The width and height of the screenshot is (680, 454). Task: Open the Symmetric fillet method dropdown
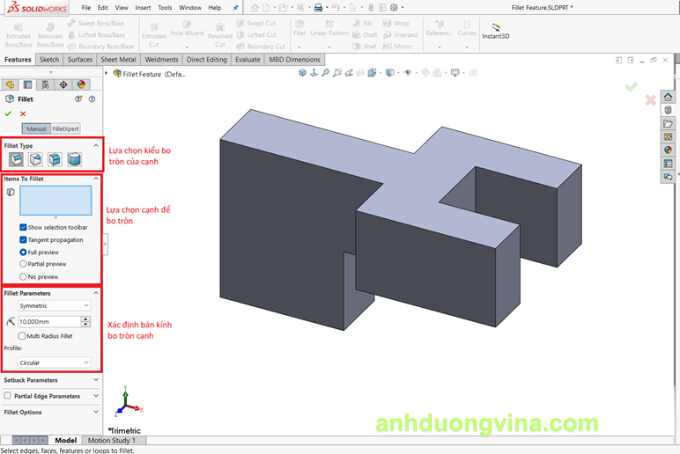(55, 305)
